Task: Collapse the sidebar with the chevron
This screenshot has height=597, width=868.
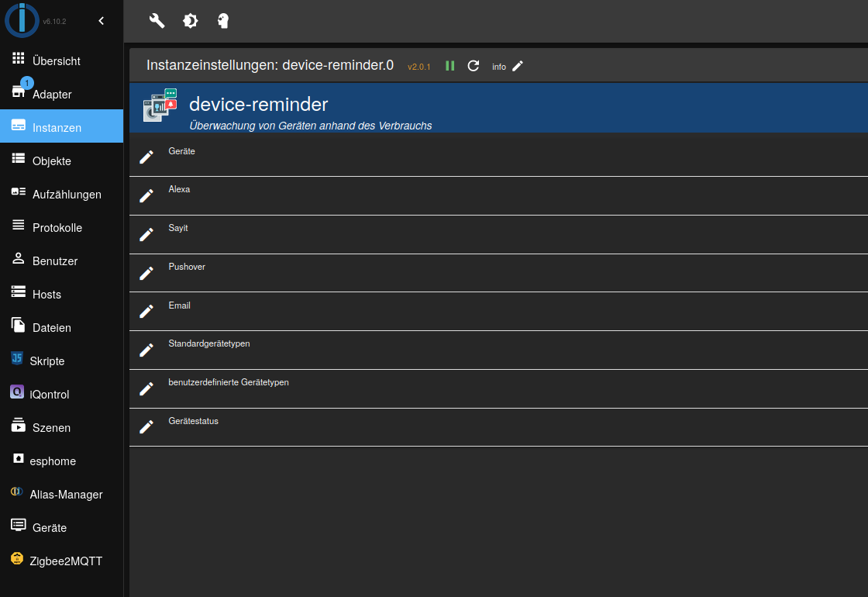Action: tap(101, 21)
